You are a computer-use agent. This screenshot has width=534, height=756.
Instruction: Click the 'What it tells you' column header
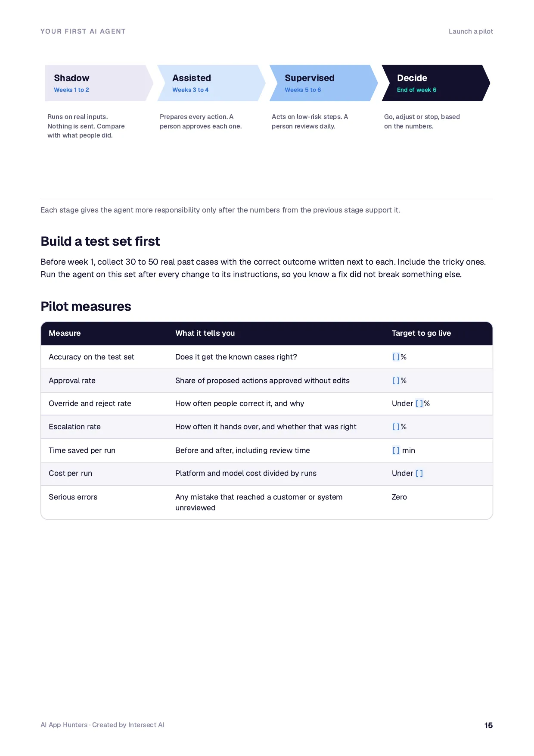point(205,333)
